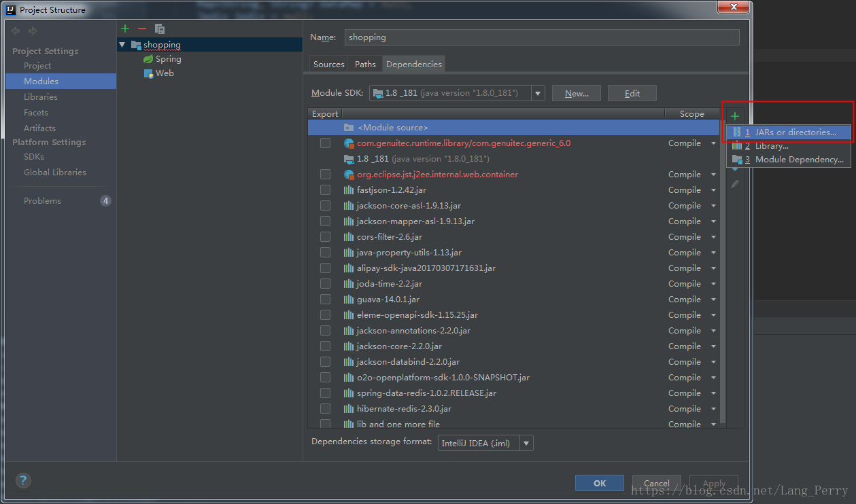Open scope dropdown for jackson-annotations-2.2.0.jar
This screenshot has width=856, height=504.
[713, 331]
